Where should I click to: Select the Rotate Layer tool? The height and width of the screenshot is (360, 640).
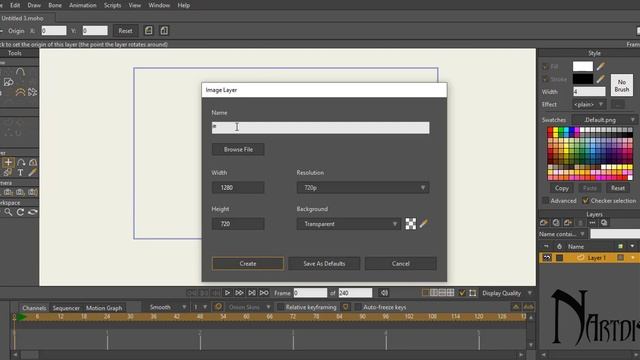(x=21, y=162)
